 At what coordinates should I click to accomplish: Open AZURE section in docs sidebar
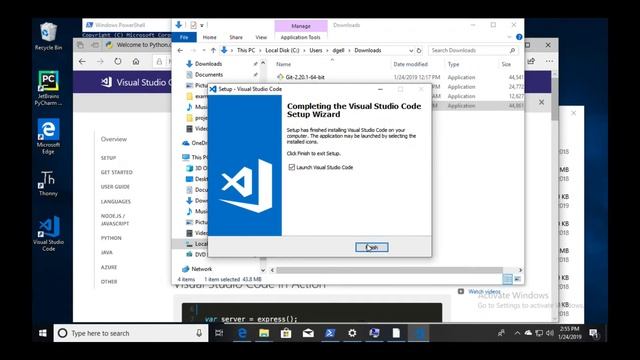pyautogui.click(x=109, y=267)
